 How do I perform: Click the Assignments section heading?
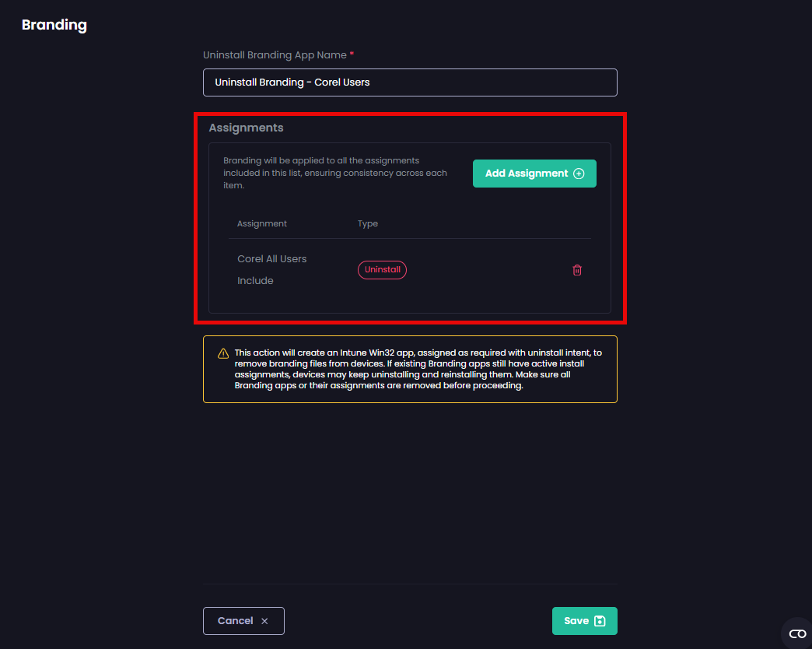pyautogui.click(x=246, y=128)
